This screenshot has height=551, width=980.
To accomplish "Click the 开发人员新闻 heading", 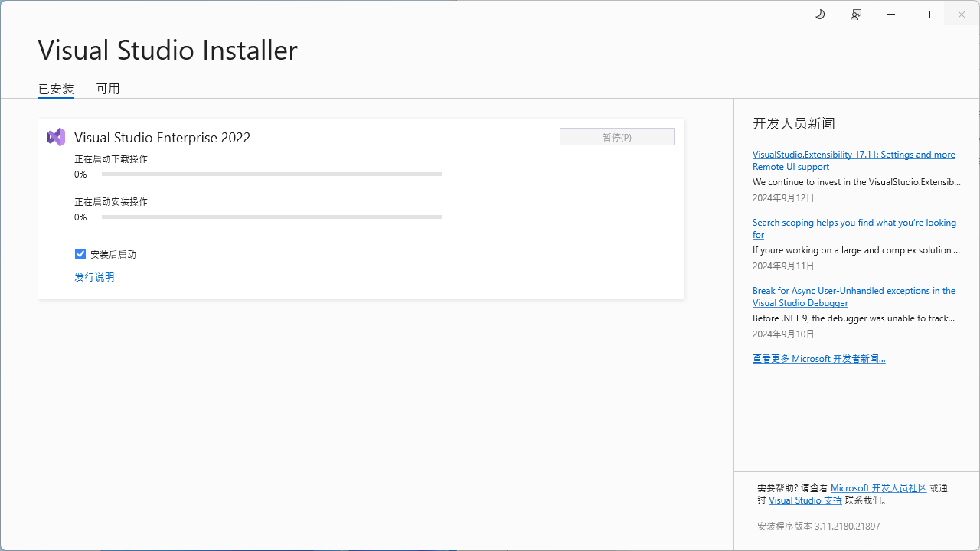I will 793,123.
